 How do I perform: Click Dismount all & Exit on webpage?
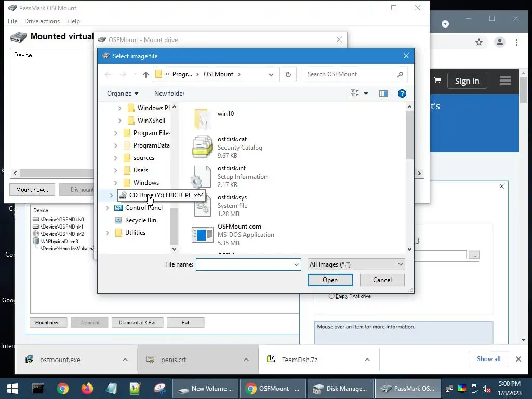coord(137,322)
